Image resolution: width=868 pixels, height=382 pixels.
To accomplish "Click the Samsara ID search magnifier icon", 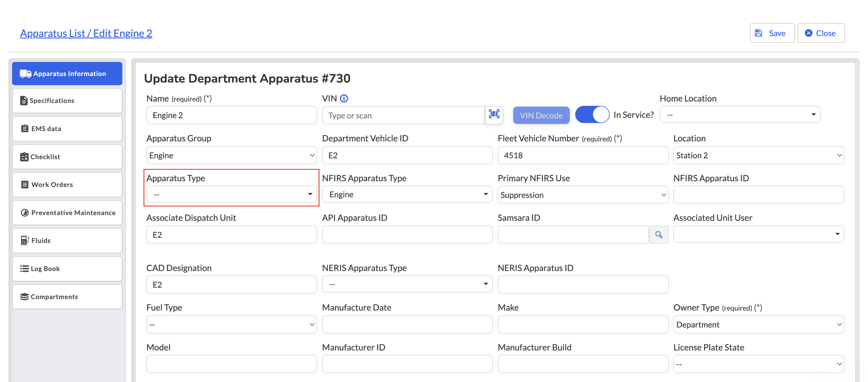I will coord(658,235).
